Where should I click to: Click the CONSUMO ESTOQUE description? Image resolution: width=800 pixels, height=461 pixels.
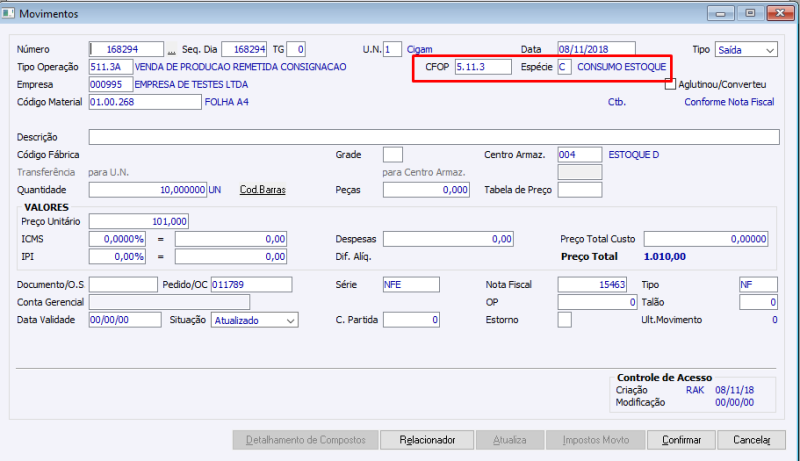621,67
